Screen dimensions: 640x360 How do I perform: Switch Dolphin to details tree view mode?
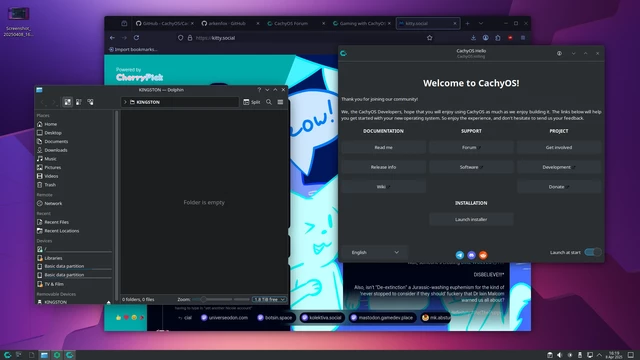click(x=90, y=102)
